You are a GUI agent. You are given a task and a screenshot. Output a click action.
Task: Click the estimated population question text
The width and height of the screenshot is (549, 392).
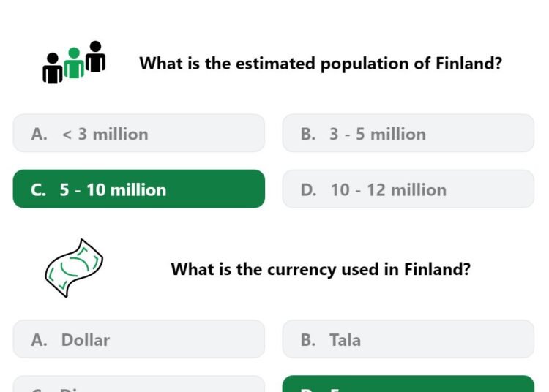[321, 64]
